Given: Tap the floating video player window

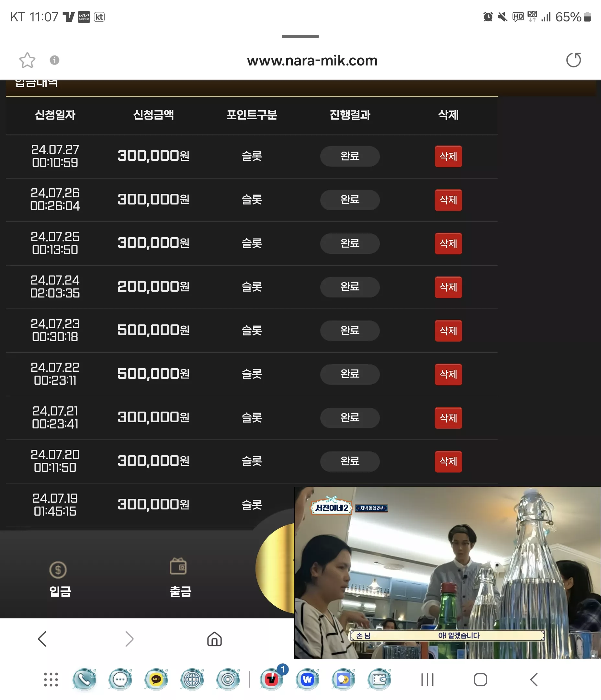Looking at the screenshot, I should [x=448, y=573].
